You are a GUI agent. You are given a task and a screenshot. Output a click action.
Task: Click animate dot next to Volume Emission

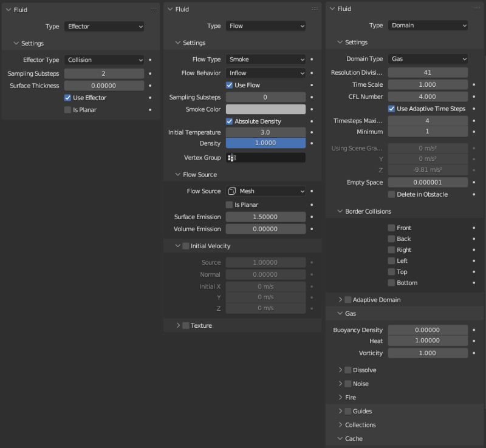click(x=312, y=229)
